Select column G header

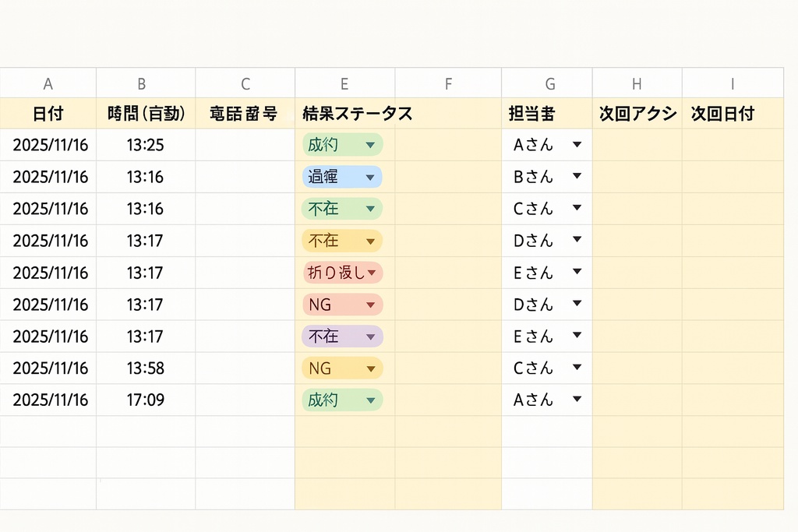(547, 83)
